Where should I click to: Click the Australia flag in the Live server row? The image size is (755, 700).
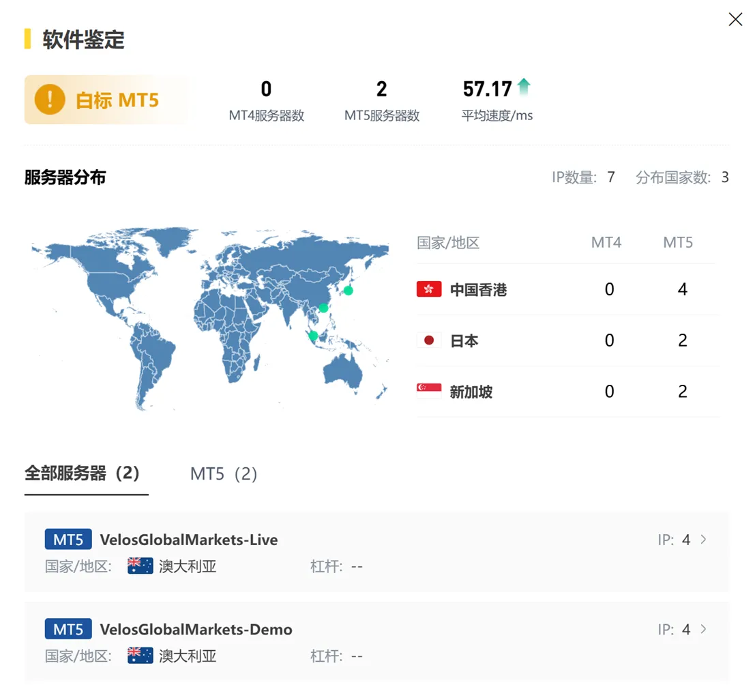[x=140, y=566]
